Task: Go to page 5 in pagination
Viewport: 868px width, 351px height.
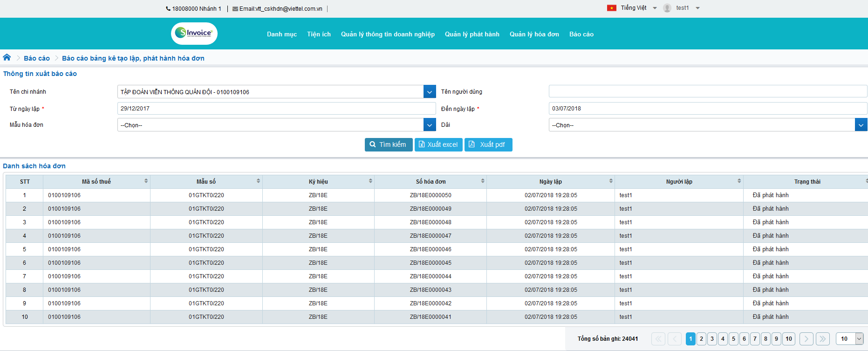Action: coord(733,339)
